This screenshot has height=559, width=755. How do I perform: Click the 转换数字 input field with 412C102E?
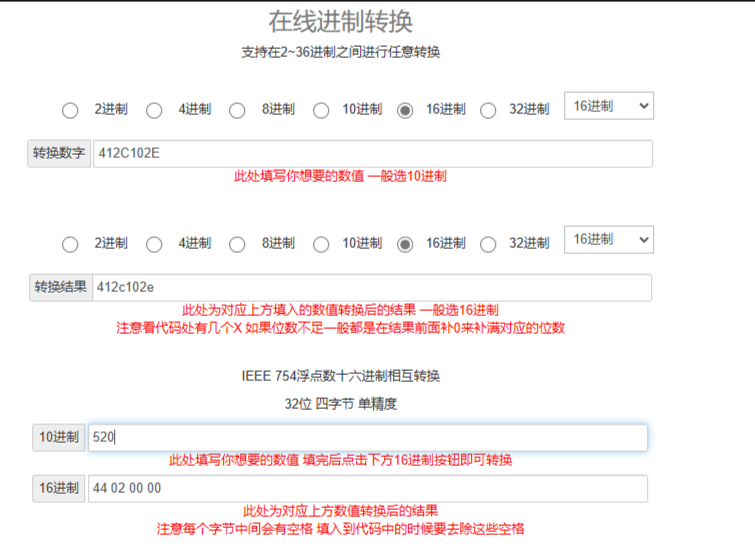(372, 154)
